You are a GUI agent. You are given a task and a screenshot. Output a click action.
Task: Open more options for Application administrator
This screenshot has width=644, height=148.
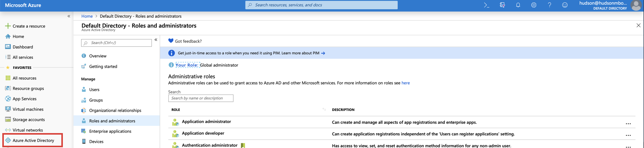tap(628, 124)
